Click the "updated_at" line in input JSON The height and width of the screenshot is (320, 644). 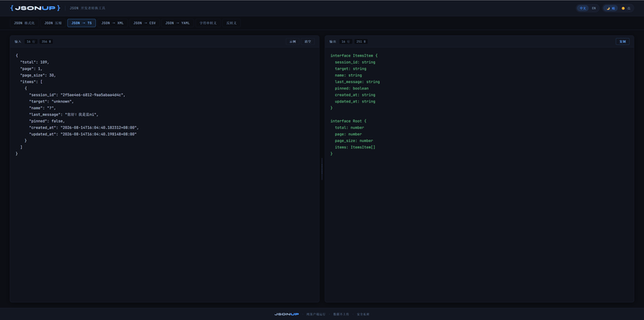tap(83, 135)
